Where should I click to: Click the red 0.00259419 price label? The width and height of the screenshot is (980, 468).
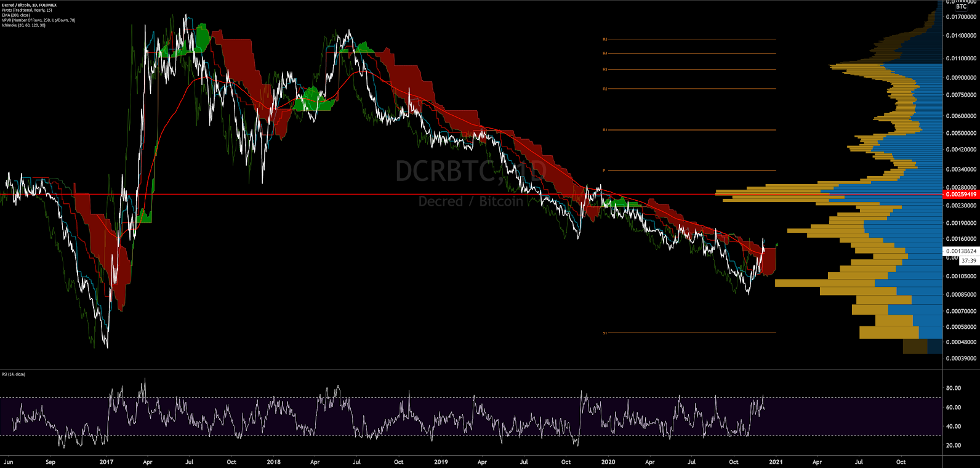[961, 194]
